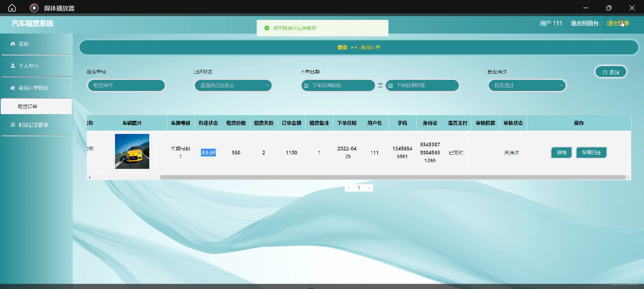The width and height of the screenshot is (644, 289).
Task: Click the 车牌号码 column header
Action: click(180, 123)
